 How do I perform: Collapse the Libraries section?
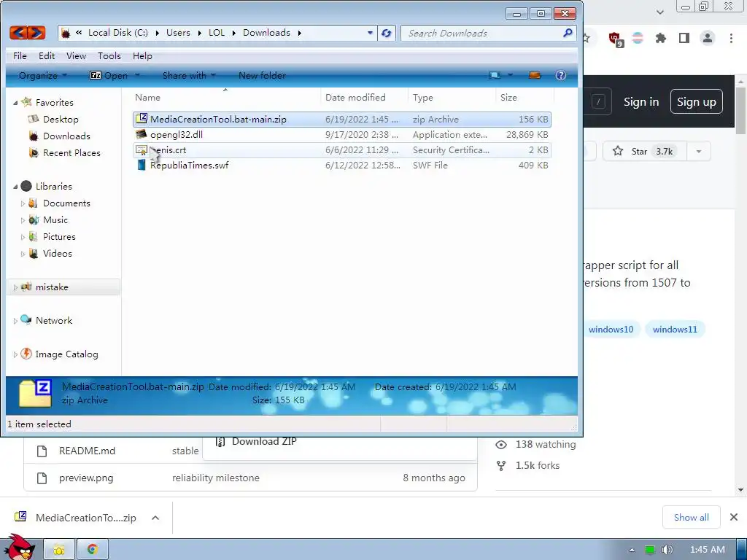(x=15, y=187)
